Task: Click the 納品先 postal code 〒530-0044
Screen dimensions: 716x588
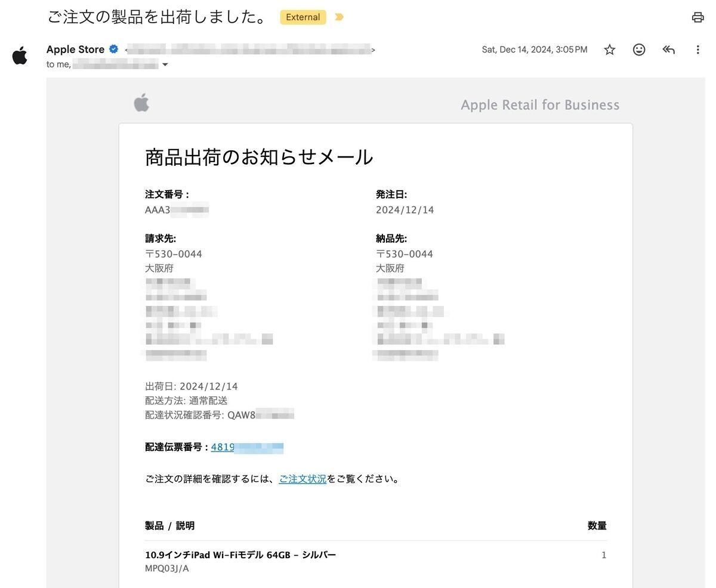Action: [405, 254]
